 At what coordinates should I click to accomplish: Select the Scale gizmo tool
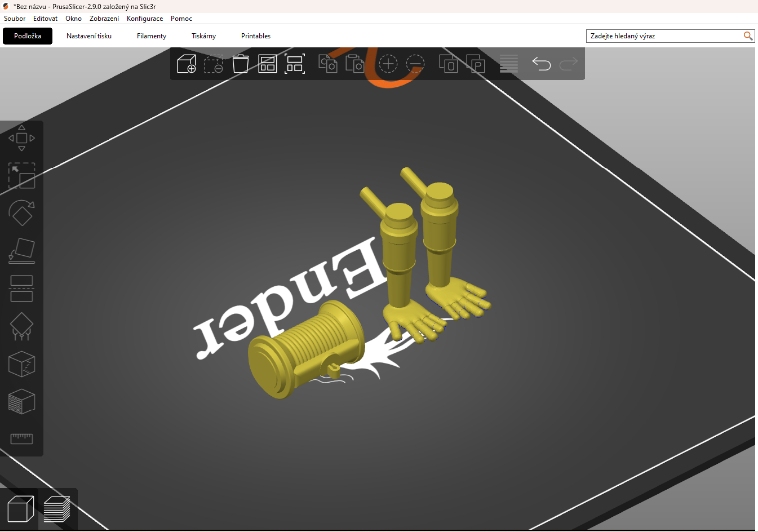pos(21,176)
